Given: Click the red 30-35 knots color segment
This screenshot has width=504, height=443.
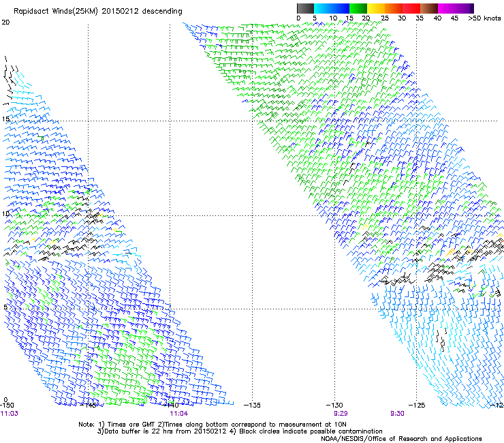Looking at the screenshot, I should pyautogui.click(x=411, y=8).
